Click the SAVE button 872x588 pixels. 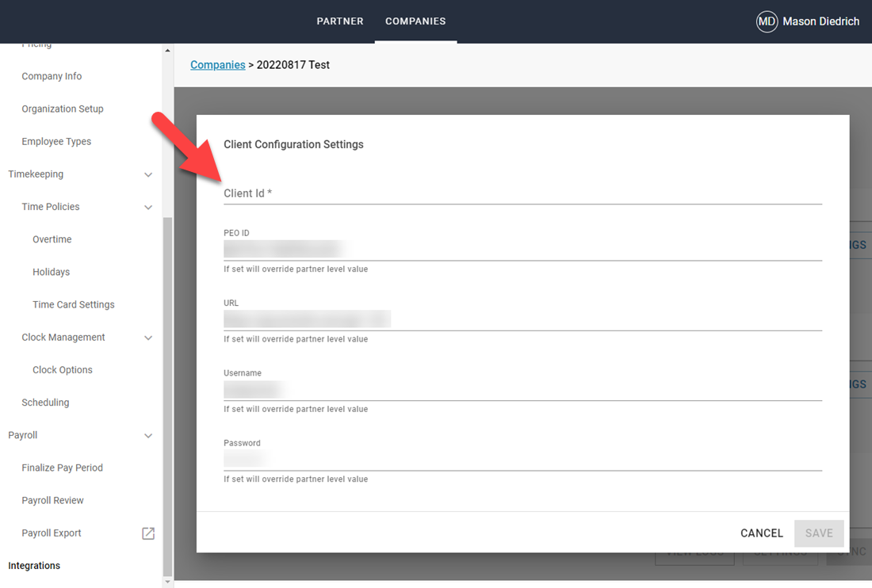point(819,533)
